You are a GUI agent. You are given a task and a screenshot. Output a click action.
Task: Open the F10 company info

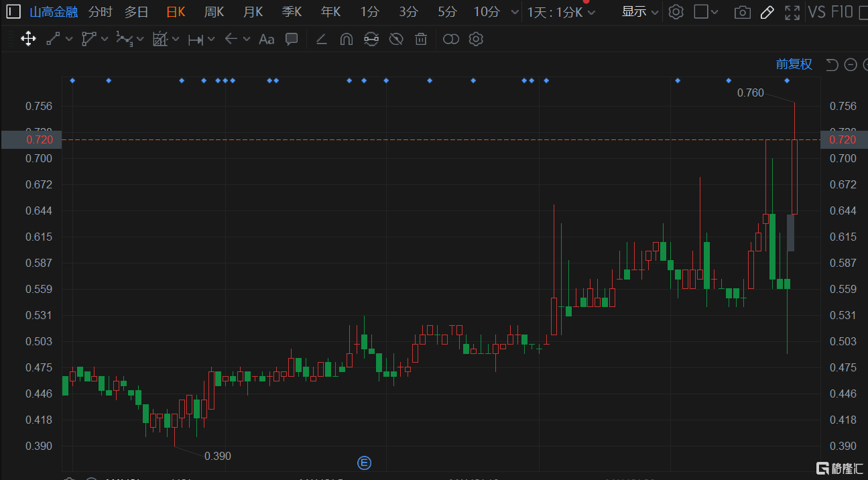pos(842,11)
